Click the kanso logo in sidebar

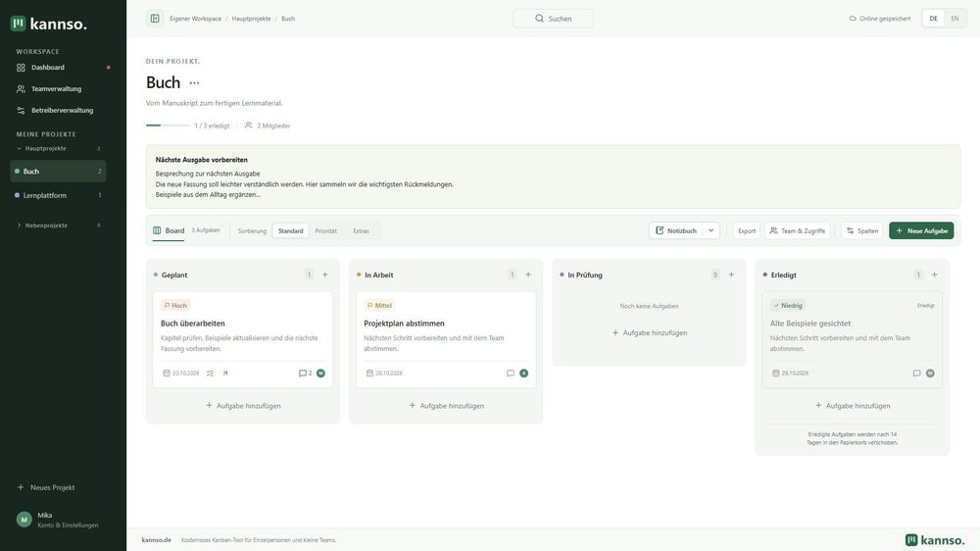click(x=49, y=24)
